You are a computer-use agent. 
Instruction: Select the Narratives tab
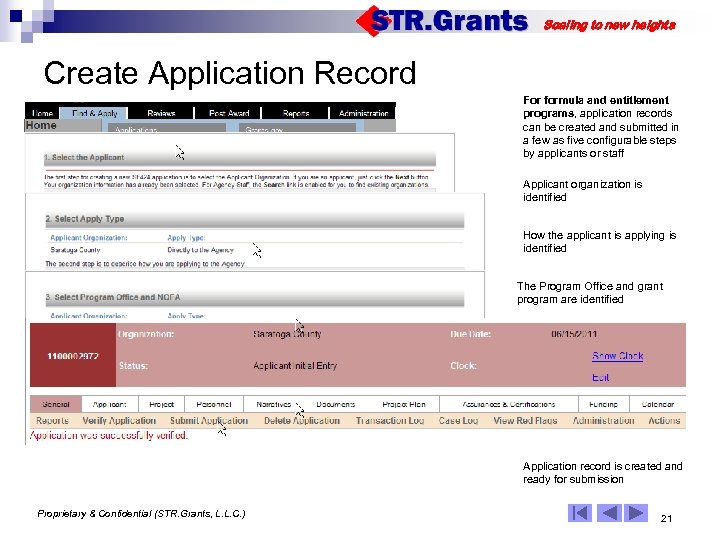pos(274,405)
